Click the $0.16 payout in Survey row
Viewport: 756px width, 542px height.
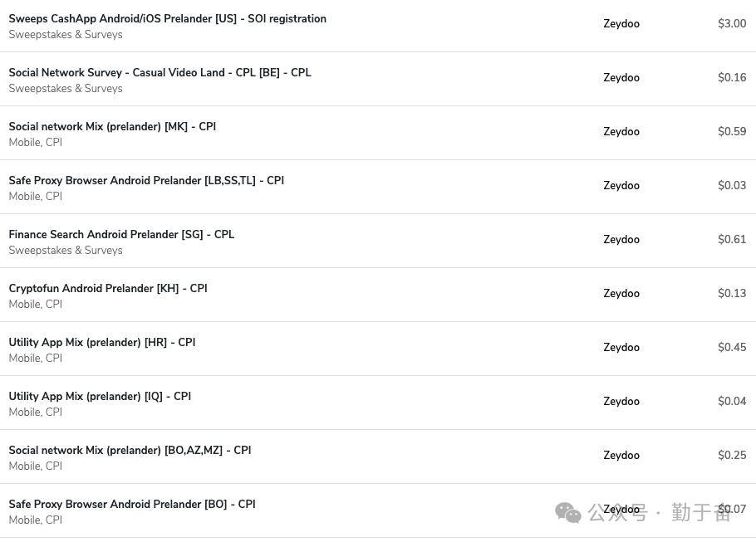tap(732, 77)
